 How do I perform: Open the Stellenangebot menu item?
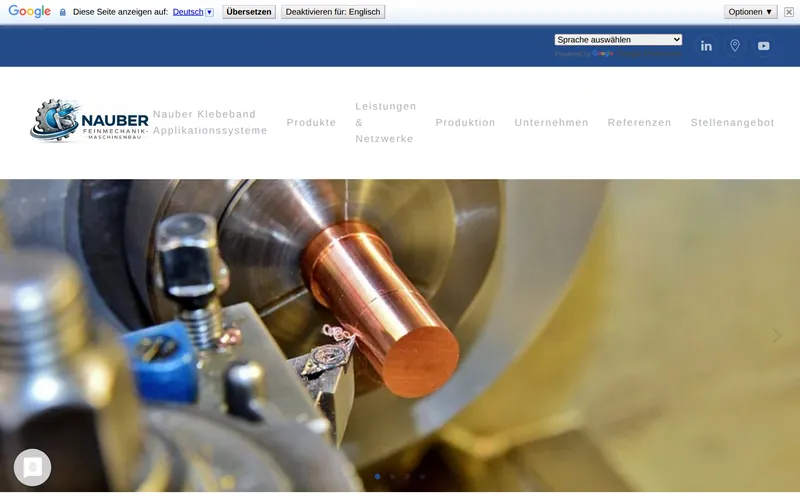point(733,122)
